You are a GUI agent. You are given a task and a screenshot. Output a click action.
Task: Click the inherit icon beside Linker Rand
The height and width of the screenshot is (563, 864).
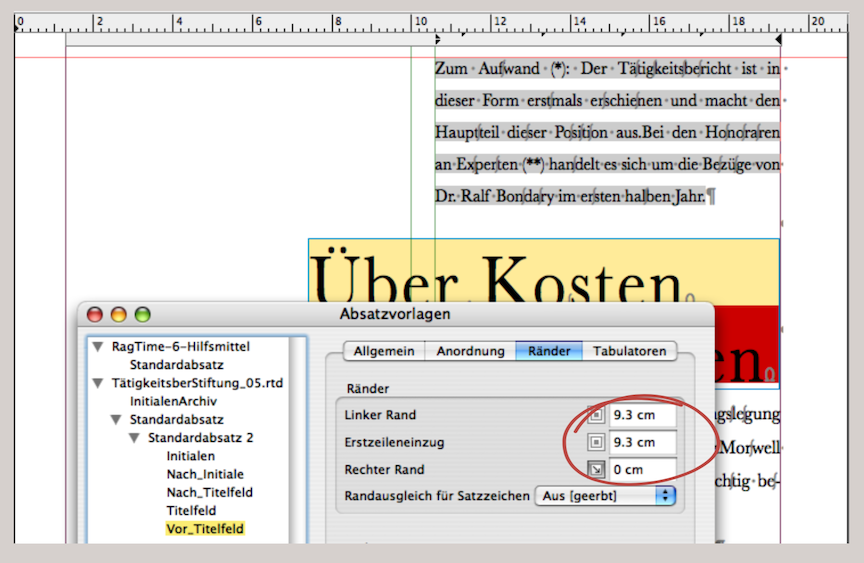[596, 415]
